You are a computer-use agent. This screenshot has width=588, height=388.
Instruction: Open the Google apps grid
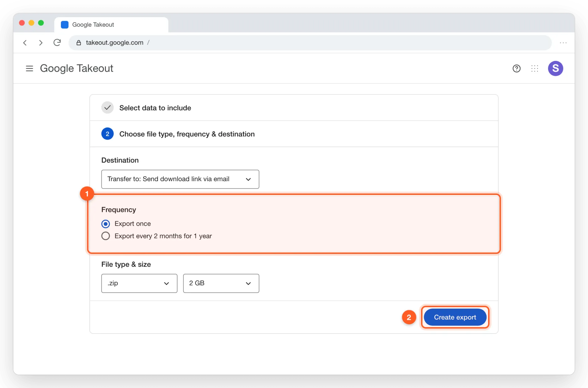click(535, 68)
